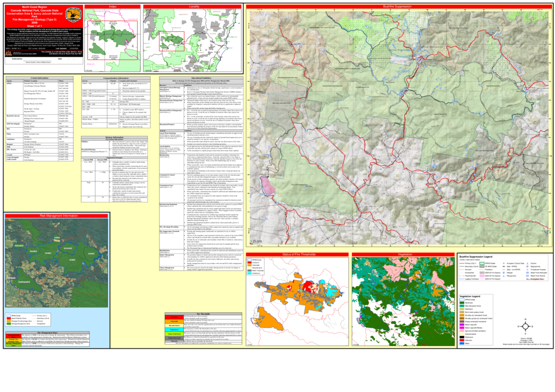Click the Threatened Property legend symbol
Image resolution: width=555 pixels, height=392 pixels.
(527, 270)
